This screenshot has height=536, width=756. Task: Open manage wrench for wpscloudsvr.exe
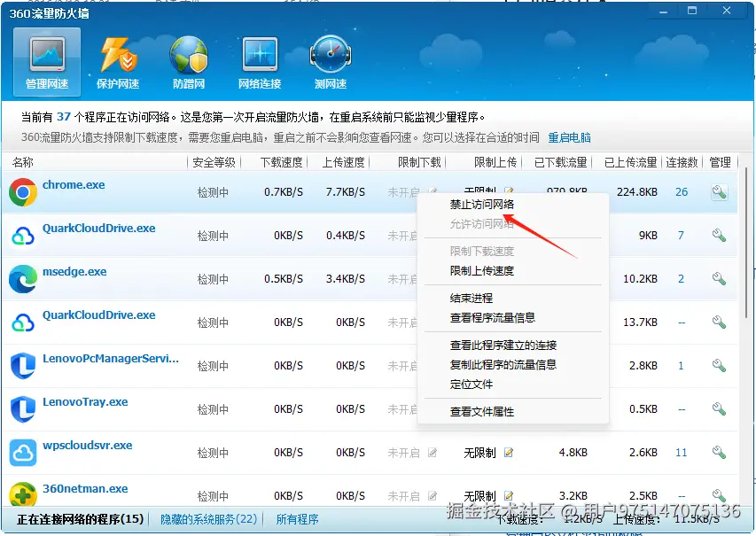pos(720,452)
